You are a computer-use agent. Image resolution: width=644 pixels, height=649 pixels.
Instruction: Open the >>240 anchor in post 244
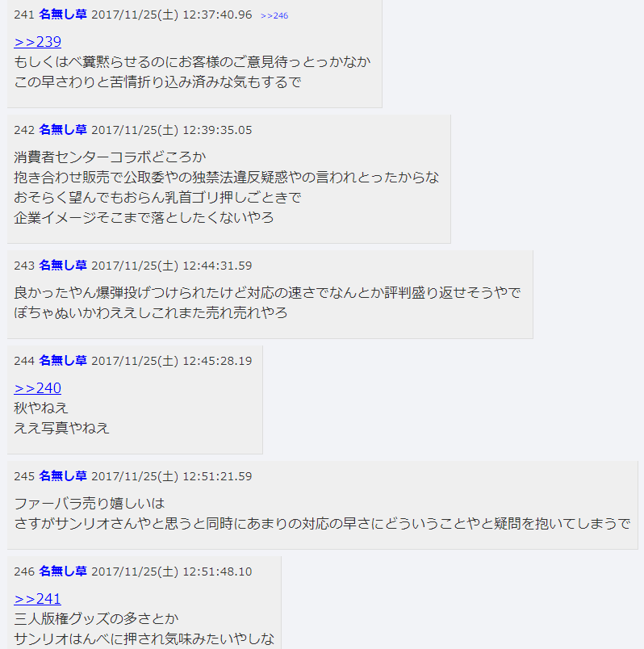pyautogui.click(x=38, y=388)
